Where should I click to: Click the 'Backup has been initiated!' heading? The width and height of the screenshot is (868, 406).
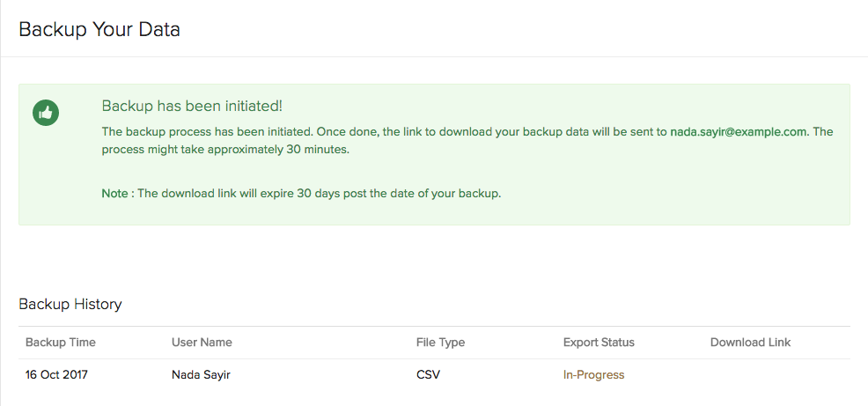point(192,106)
